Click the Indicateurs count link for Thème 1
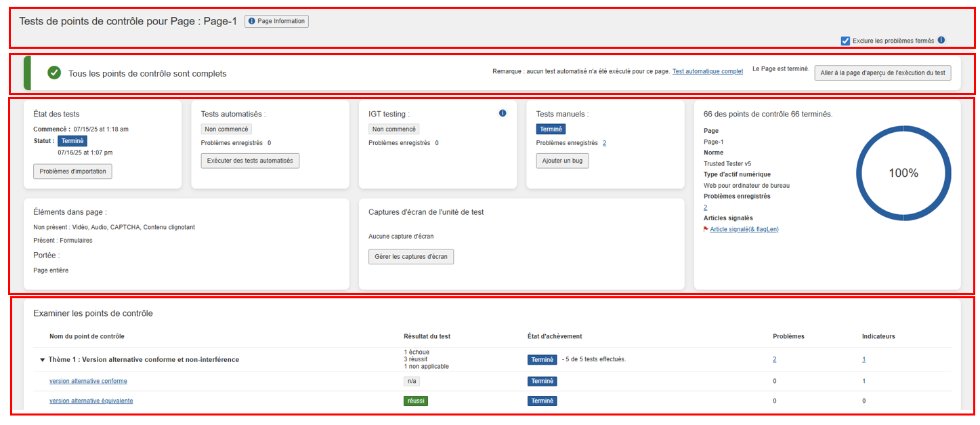980x425 pixels. click(864, 359)
